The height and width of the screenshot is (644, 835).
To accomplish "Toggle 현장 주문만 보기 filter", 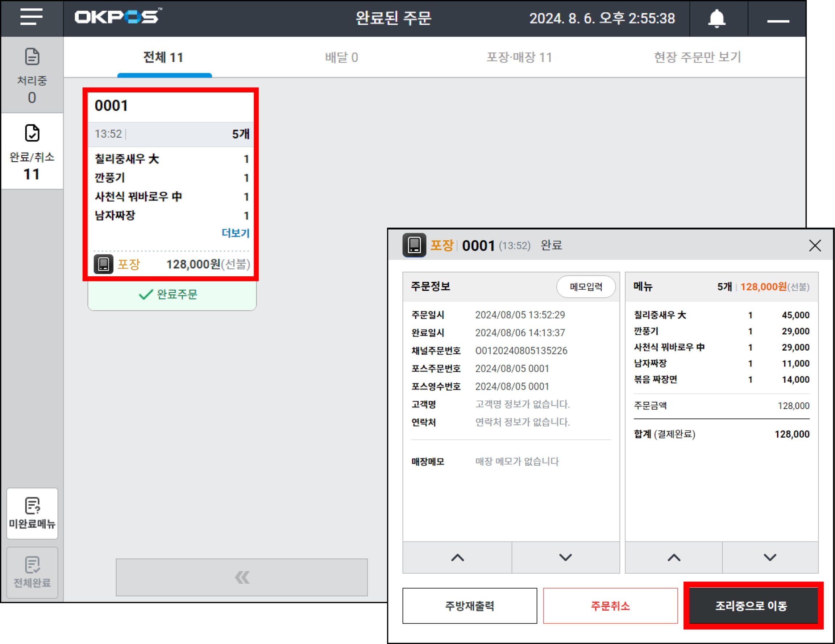I will (697, 57).
